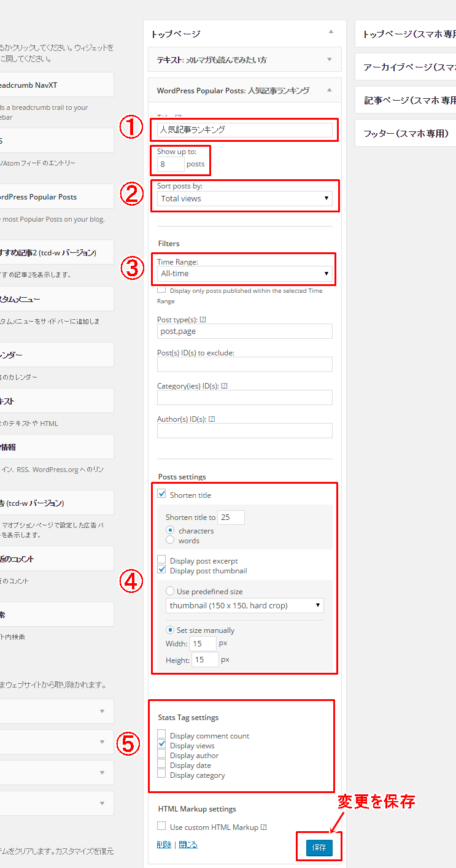Enable Display date
The height and width of the screenshot is (868, 456).
coord(161,764)
